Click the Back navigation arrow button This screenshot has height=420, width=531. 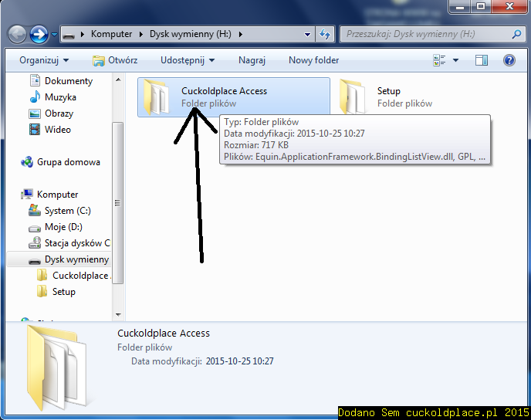[18, 34]
